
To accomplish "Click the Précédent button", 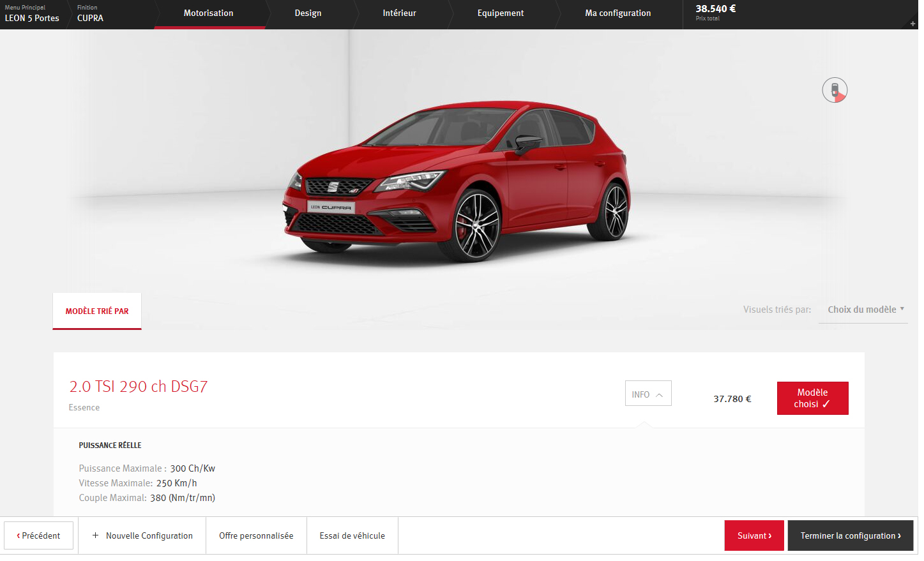I will [x=38, y=535].
